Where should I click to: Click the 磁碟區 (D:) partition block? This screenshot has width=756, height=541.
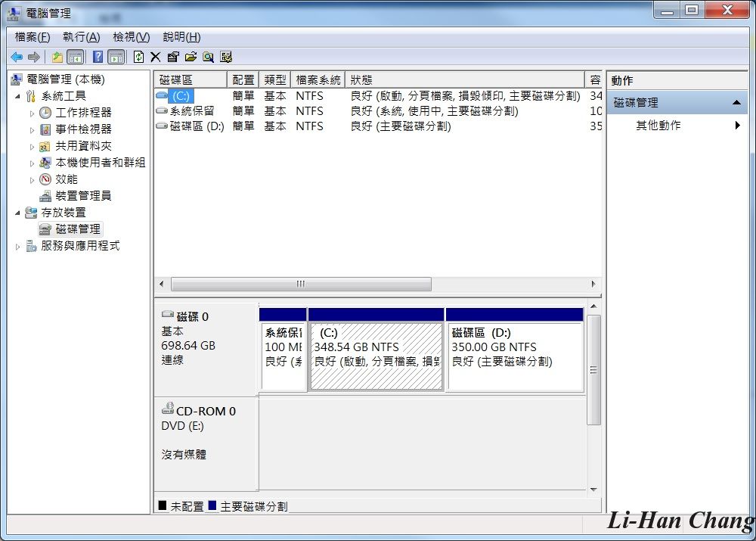515,356
